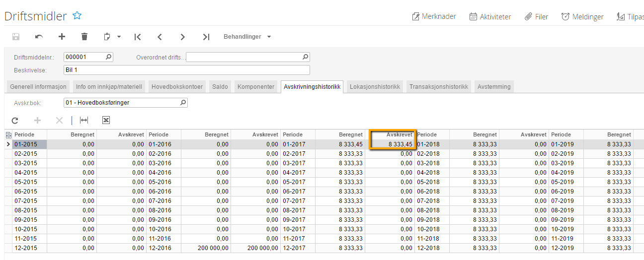Refresh the depreciation history grid
Screen dimensions: 644x260
click(x=15, y=120)
